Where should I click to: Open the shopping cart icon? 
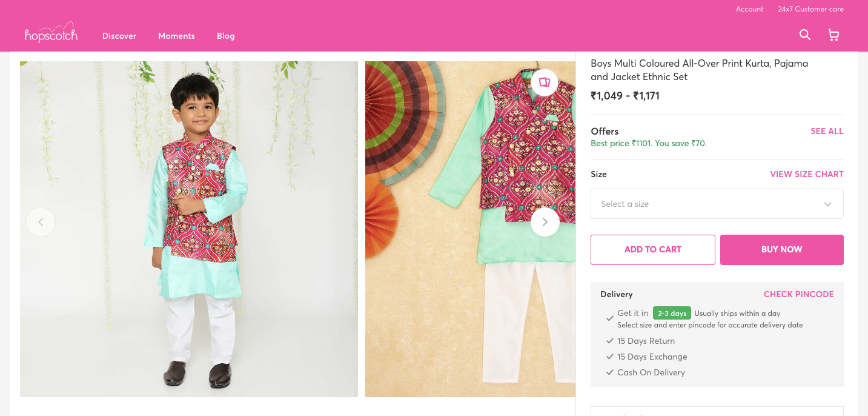[x=833, y=35]
